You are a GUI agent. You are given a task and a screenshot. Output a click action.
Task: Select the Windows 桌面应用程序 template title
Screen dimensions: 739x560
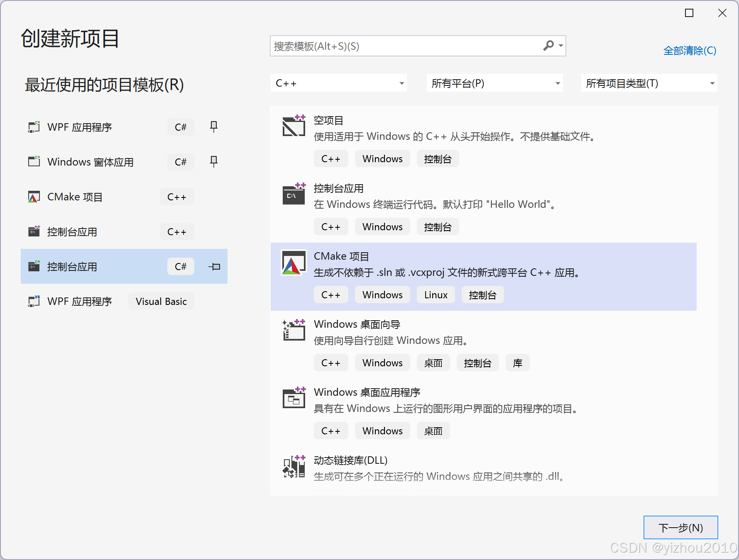pos(367,392)
